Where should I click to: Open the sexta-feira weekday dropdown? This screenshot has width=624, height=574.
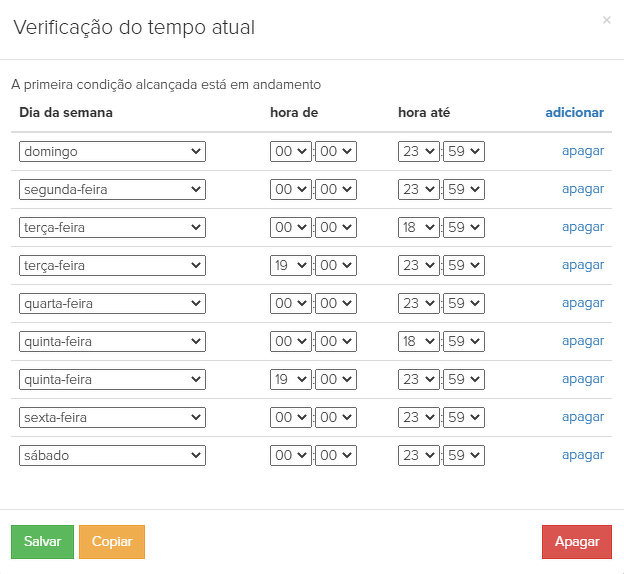tap(112, 417)
